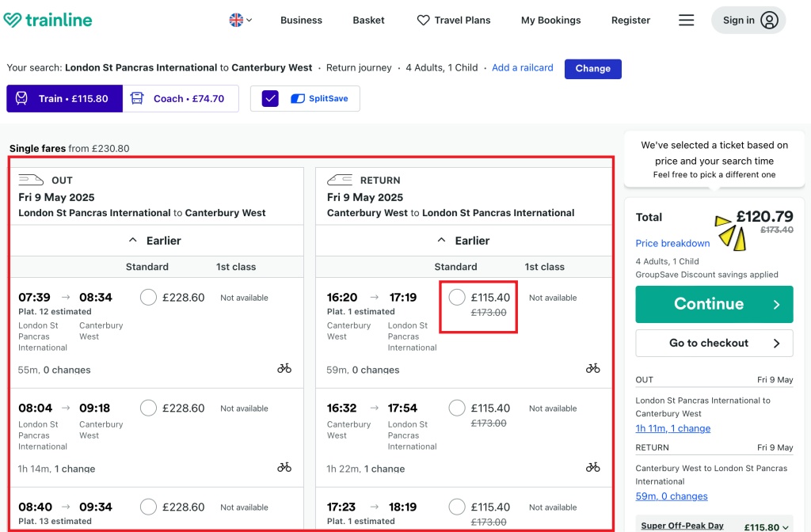
Task: Click the Add a railcard link
Action: coord(523,68)
